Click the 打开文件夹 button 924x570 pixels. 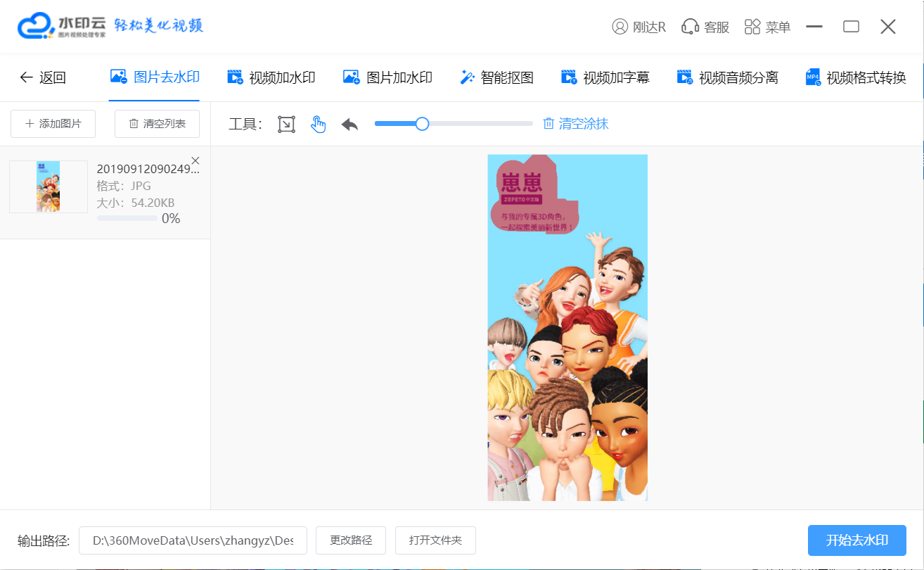[435, 540]
